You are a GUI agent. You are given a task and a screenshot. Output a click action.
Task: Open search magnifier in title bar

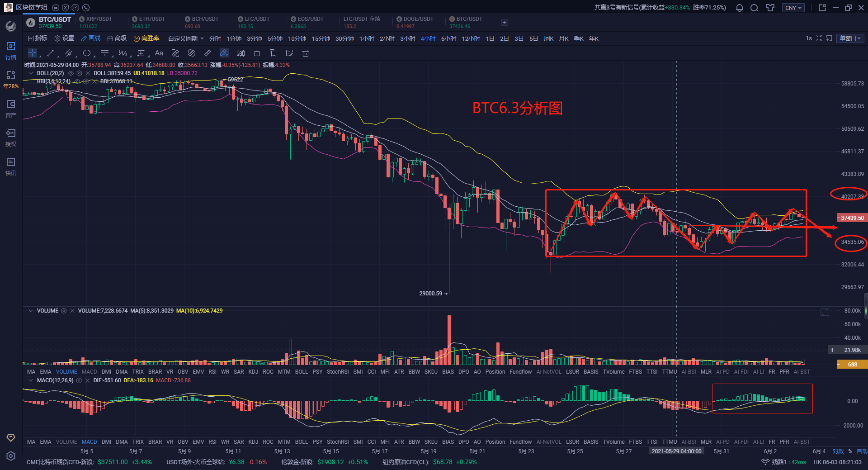pyautogui.click(x=755, y=8)
